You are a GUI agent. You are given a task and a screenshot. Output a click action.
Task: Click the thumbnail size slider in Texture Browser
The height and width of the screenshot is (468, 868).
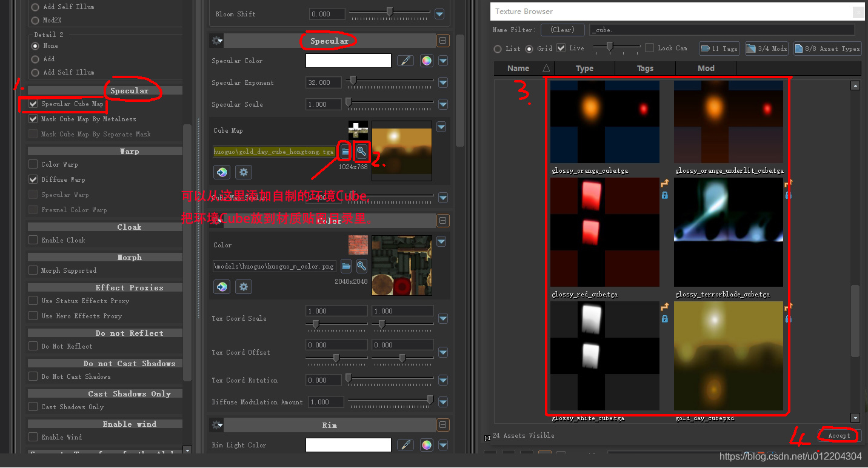pos(616,47)
